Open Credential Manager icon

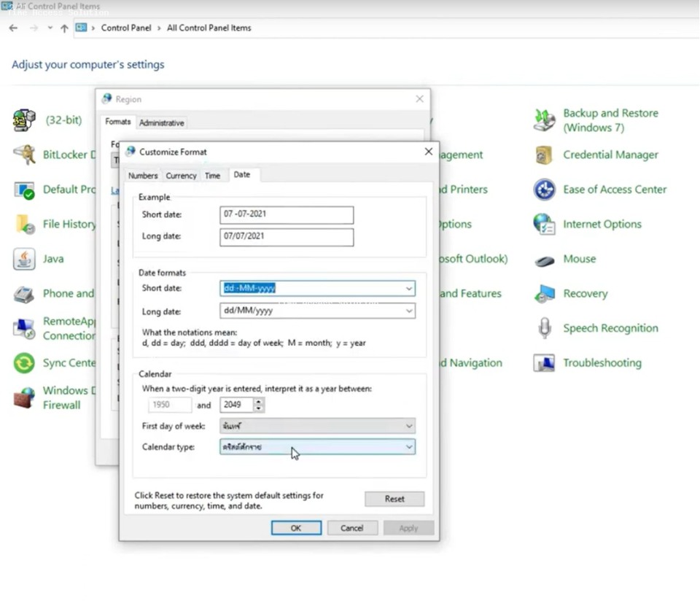pyautogui.click(x=544, y=155)
